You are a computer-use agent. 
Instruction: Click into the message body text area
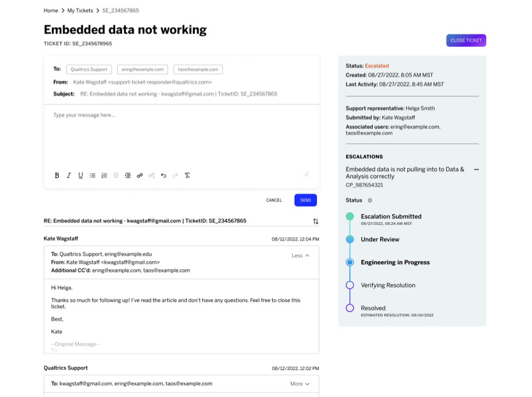pyautogui.click(x=182, y=136)
